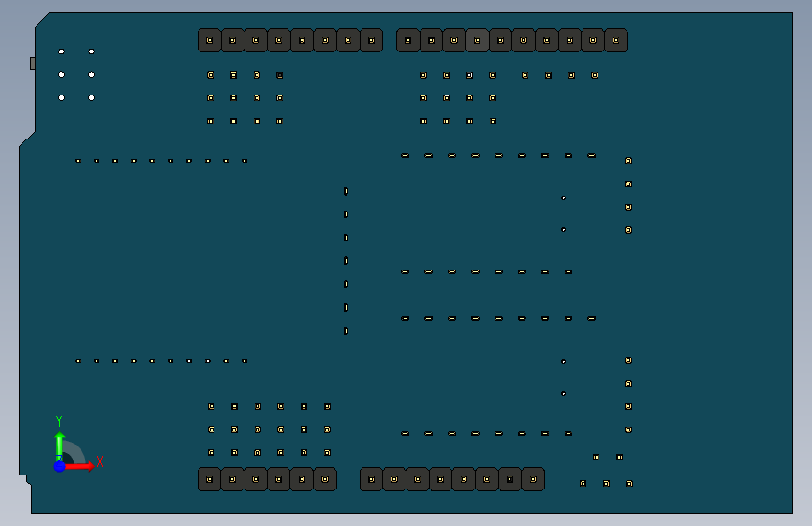Viewport: 812px width, 526px height.
Task: Select the six-pin header strip on the bottom edge
Action: coord(267,479)
